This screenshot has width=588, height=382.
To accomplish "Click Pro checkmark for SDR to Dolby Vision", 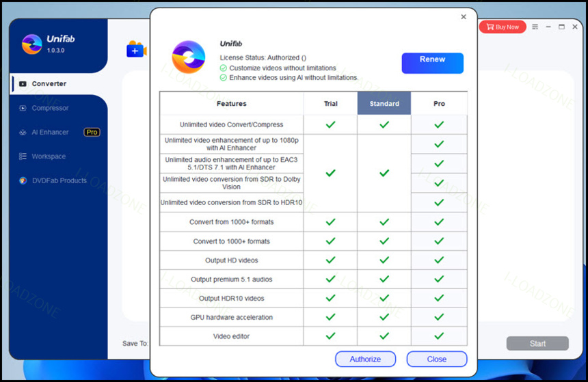I will (439, 183).
